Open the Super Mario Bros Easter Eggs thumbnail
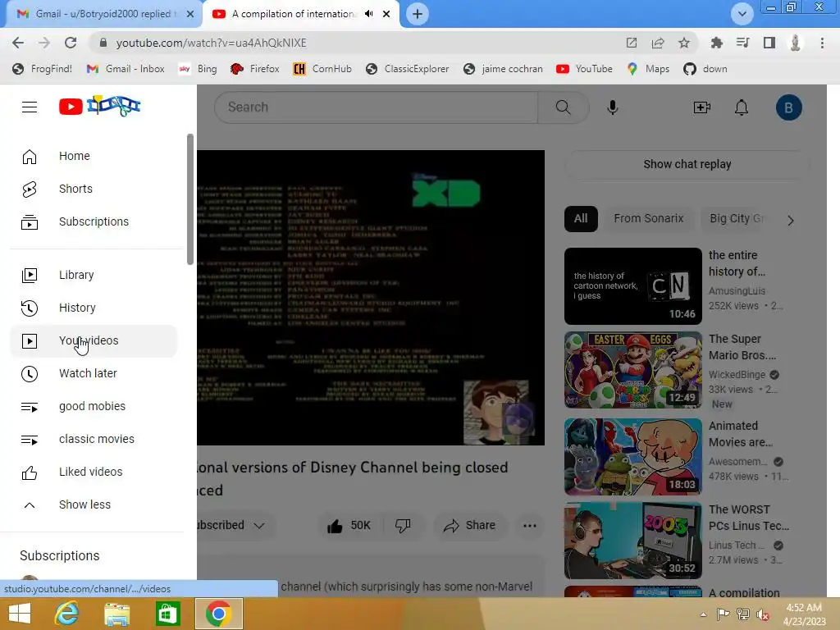Viewport: 840px width, 630px height. 632,370
